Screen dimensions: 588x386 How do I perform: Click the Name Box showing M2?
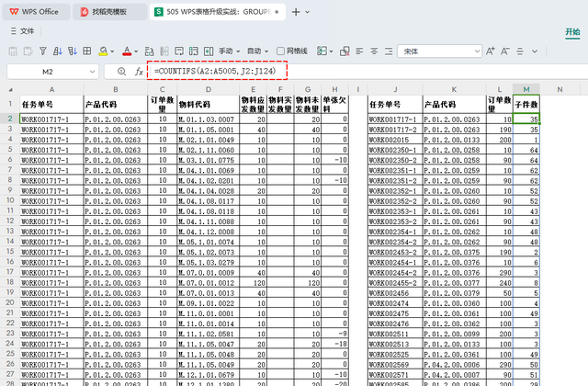click(48, 72)
